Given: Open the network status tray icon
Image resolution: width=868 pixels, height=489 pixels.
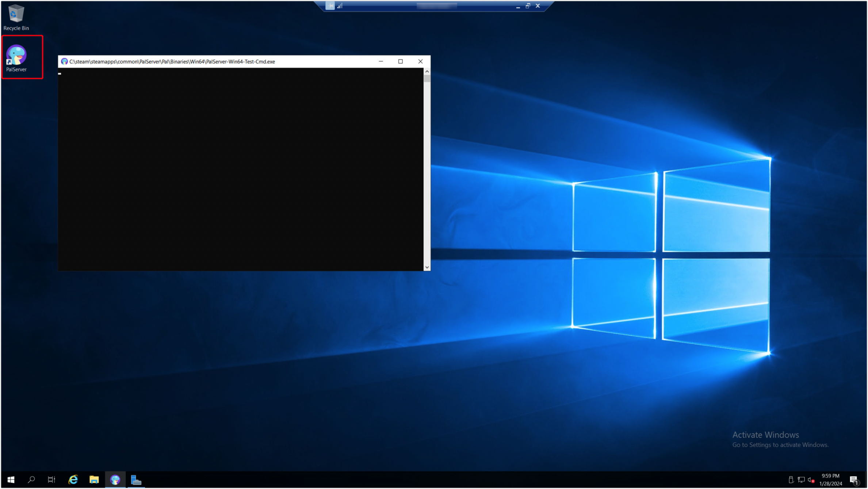Looking at the screenshot, I should point(801,480).
